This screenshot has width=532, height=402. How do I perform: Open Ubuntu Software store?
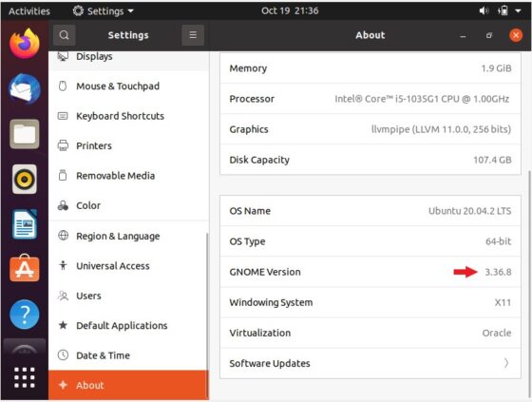(x=25, y=269)
